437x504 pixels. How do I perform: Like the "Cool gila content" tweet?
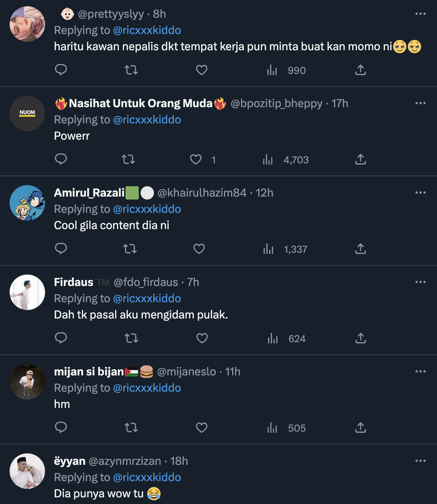pyautogui.click(x=199, y=249)
